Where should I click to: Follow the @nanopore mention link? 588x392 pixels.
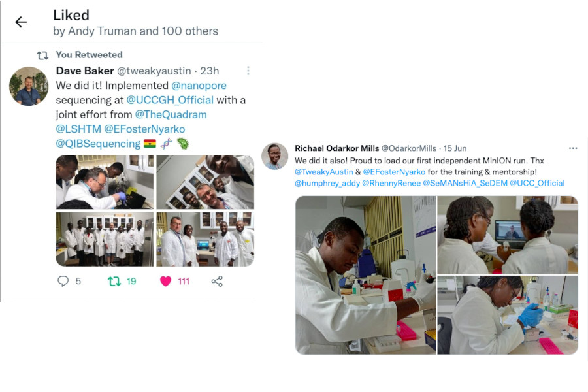click(199, 86)
